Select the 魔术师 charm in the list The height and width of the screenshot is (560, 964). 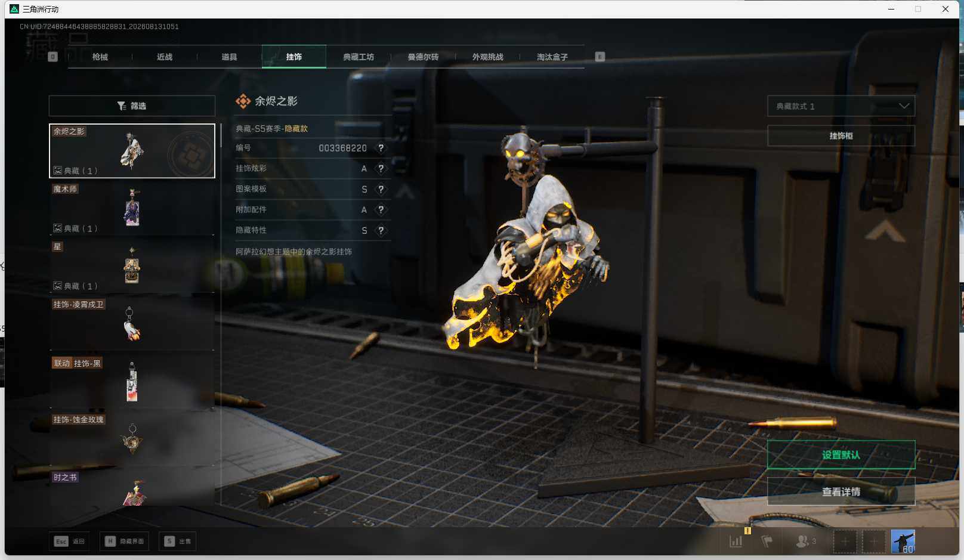point(132,208)
